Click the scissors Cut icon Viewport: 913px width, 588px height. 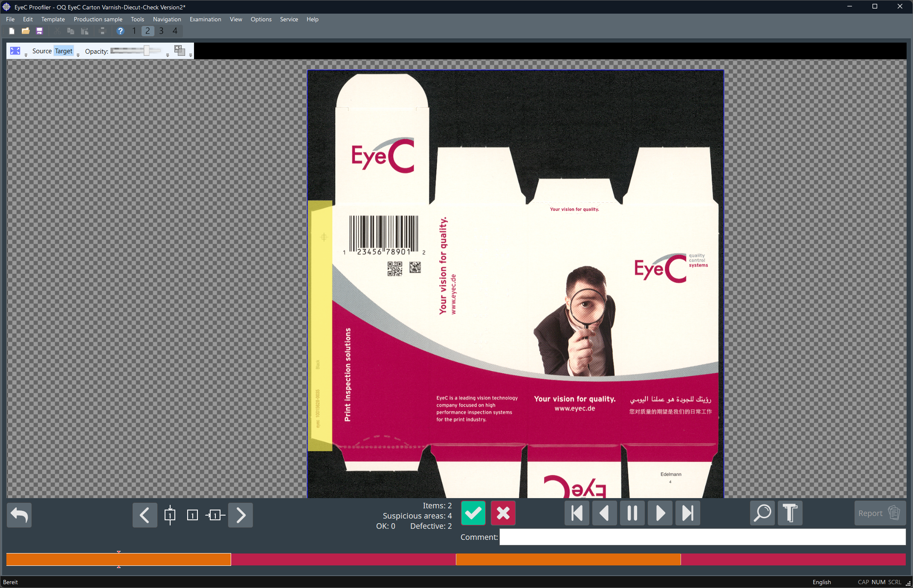(57, 31)
